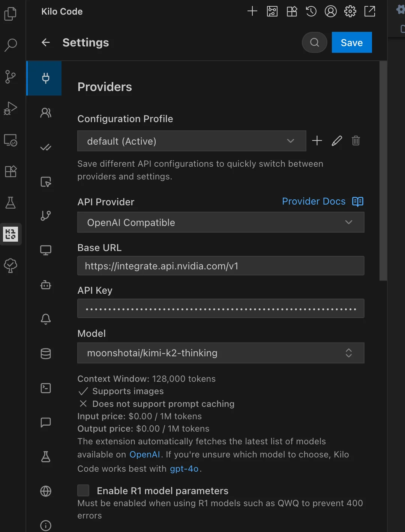Open the Model selector
The width and height of the screenshot is (405, 532).
coord(220,353)
